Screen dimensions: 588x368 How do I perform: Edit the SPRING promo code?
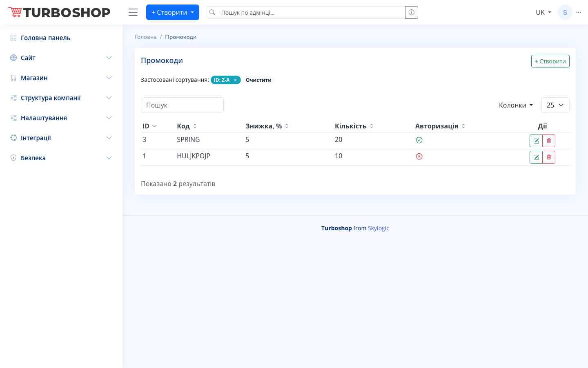(x=536, y=141)
